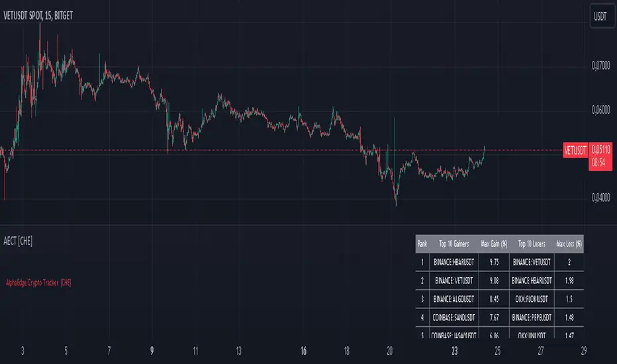Click date 16 on the time axis
The width and height of the screenshot is (617, 364).
[303, 350]
